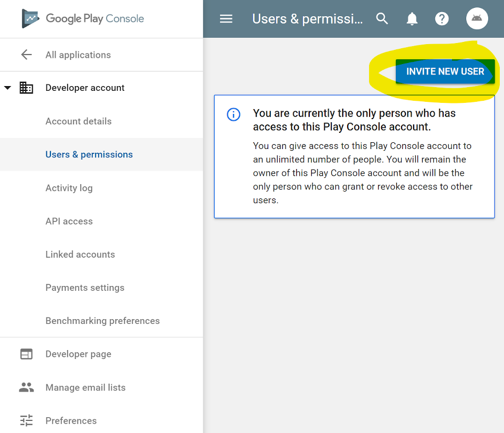Click the help question mark icon

442,19
